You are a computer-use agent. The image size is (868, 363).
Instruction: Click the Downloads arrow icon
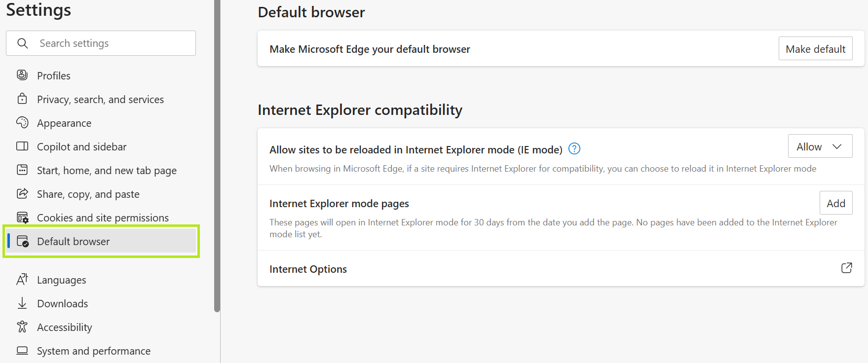22,303
